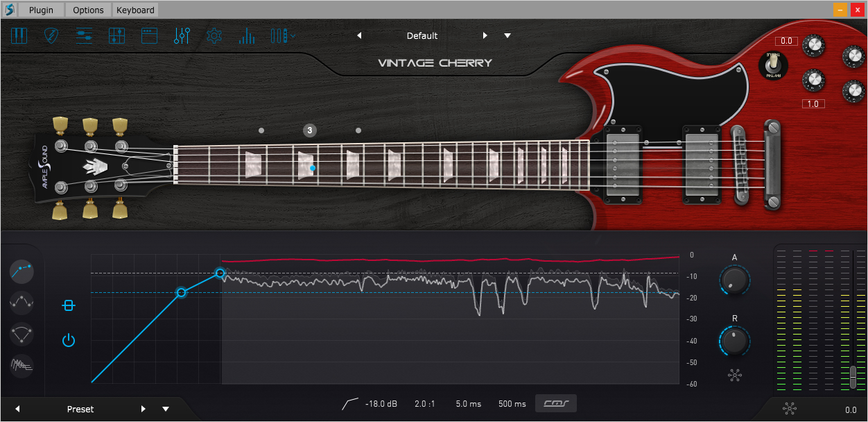Viewport: 868px width, 422px height.
Task: Click the 500 ms release value
Action: point(512,404)
